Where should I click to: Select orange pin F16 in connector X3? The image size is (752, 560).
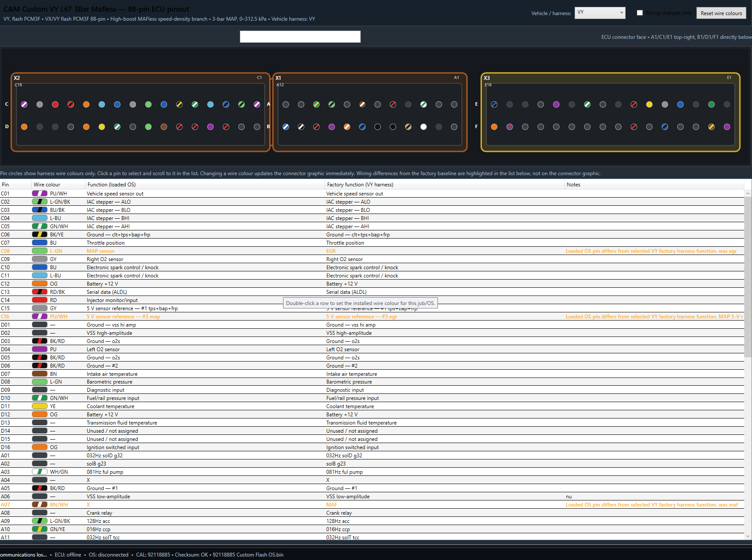pos(494,127)
